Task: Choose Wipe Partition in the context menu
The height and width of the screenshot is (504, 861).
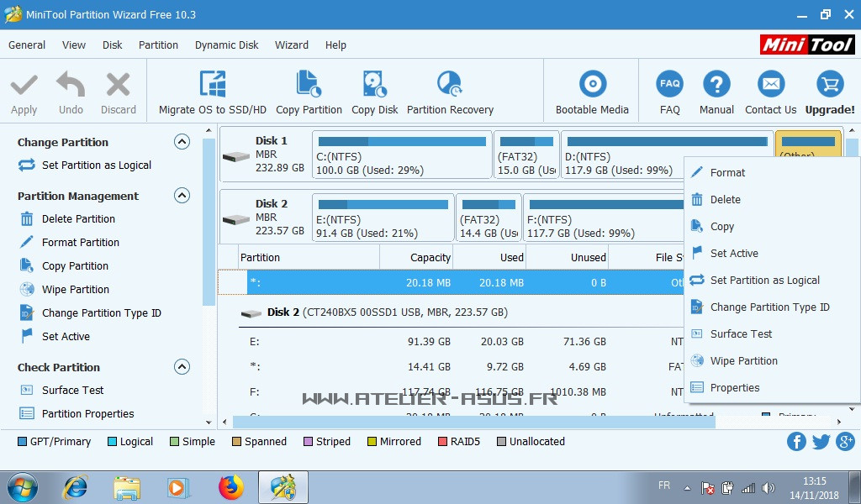Action: [772, 361]
